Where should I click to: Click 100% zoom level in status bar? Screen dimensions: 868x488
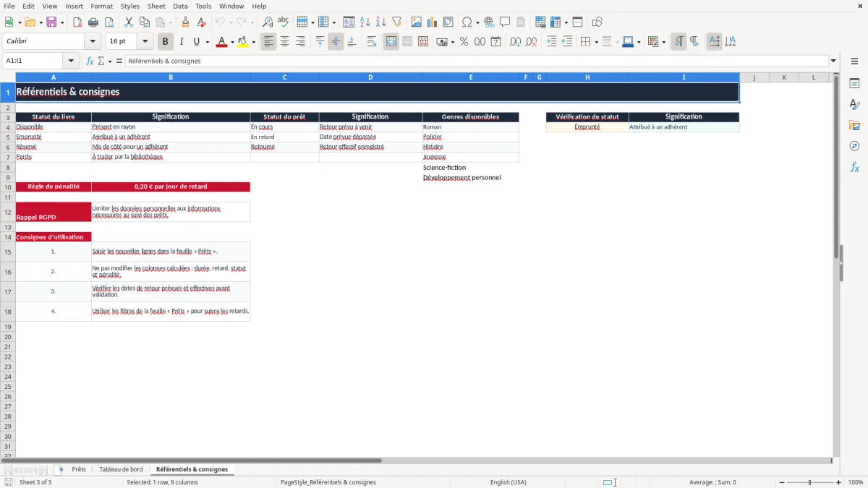tap(856, 482)
